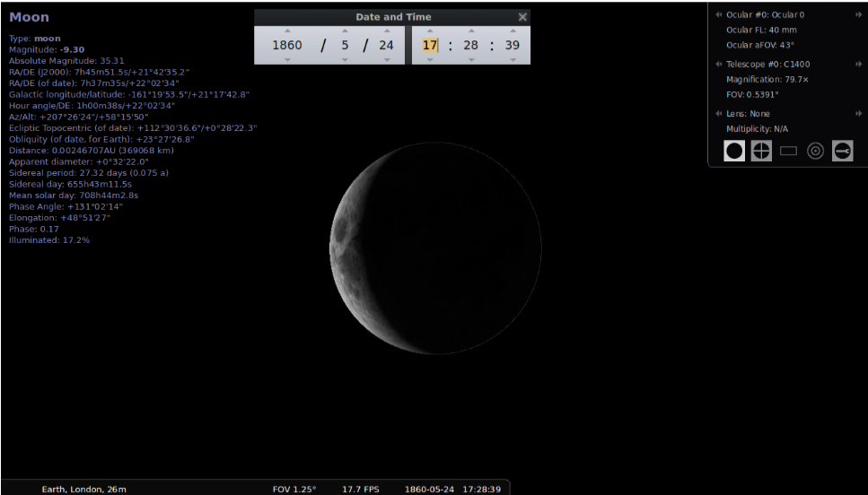Open Oculars configuration wrench icon
Screen dimensions: 868x495
tap(842, 151)
